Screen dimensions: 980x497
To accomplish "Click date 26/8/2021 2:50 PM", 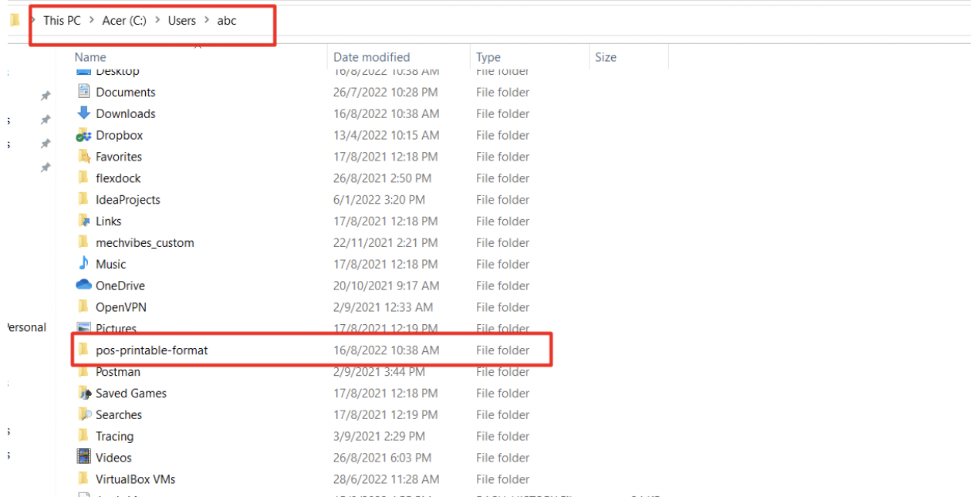I will point(382,178).
